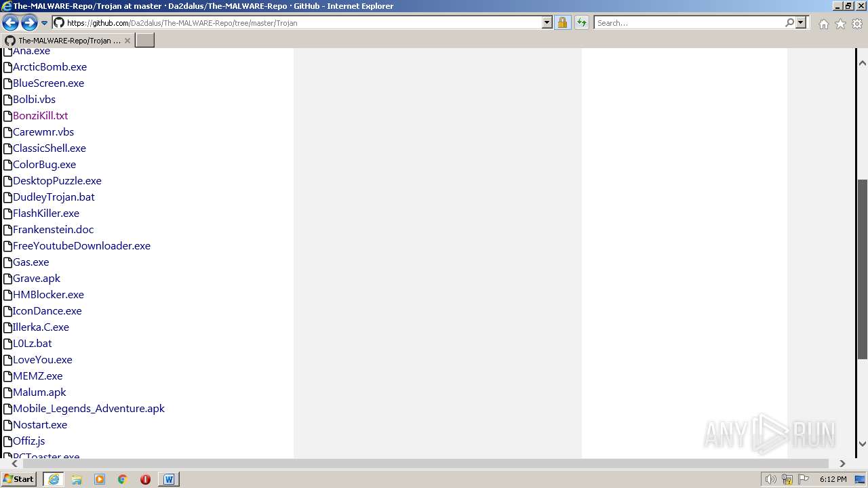Image resolution: width=868 pixels, height=488 pixels.
Task: Close the The-MALWARE-Repo tab
Action: pos(127,41)
